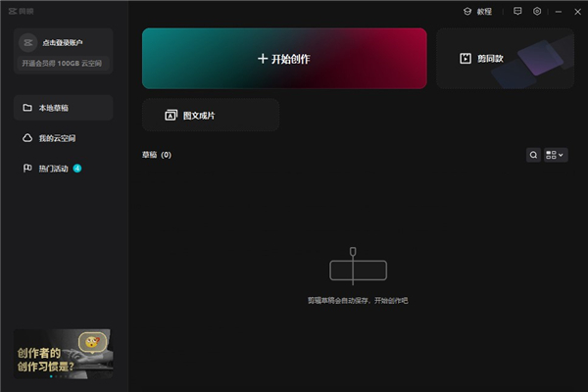This screenshot has height=392, width=588.
Task: Click 点击登录账户 login text
Action: coord(63,43)
